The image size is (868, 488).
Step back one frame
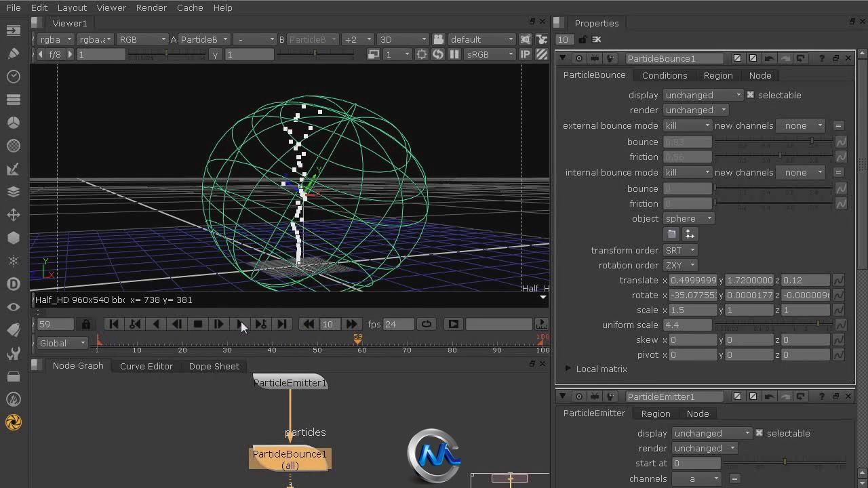(177, 324)
